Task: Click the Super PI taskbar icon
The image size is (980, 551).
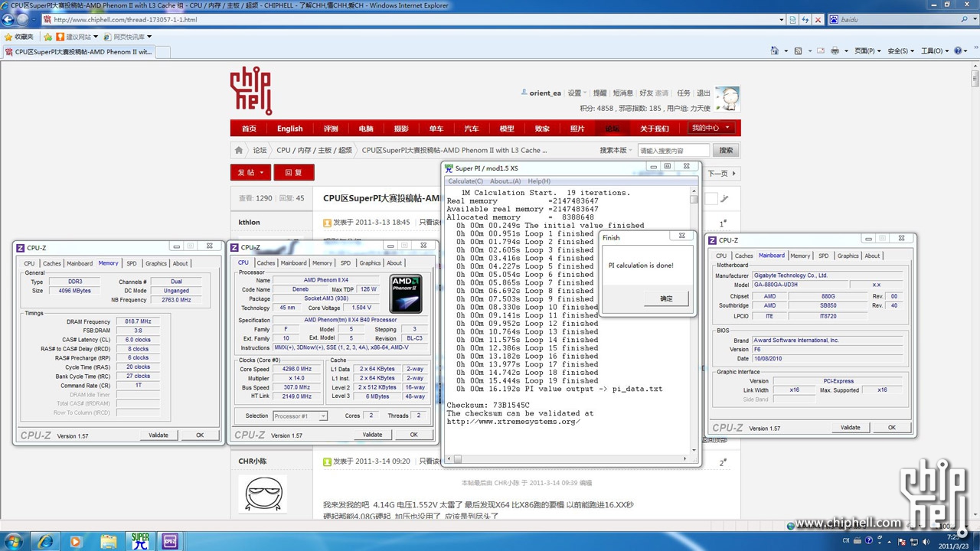Action: pos(140,541)
